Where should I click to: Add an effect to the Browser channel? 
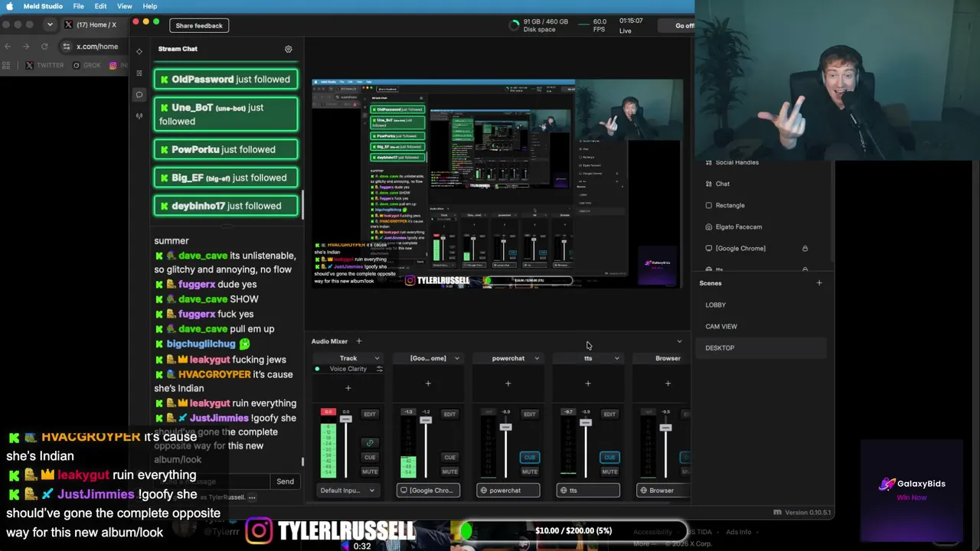click(x=668, y=383)
